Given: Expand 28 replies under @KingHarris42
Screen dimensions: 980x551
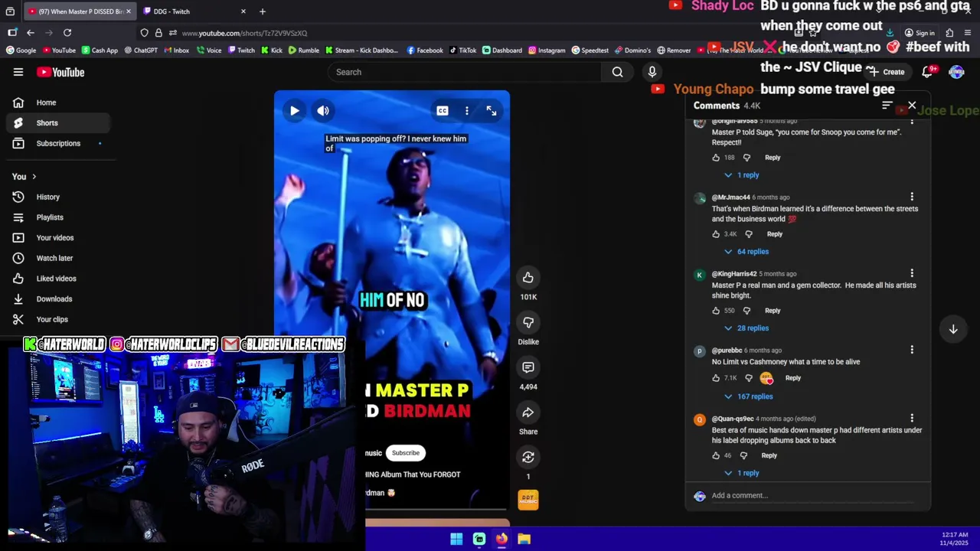Looking at the screenshot, I should [x=746, y=328].
